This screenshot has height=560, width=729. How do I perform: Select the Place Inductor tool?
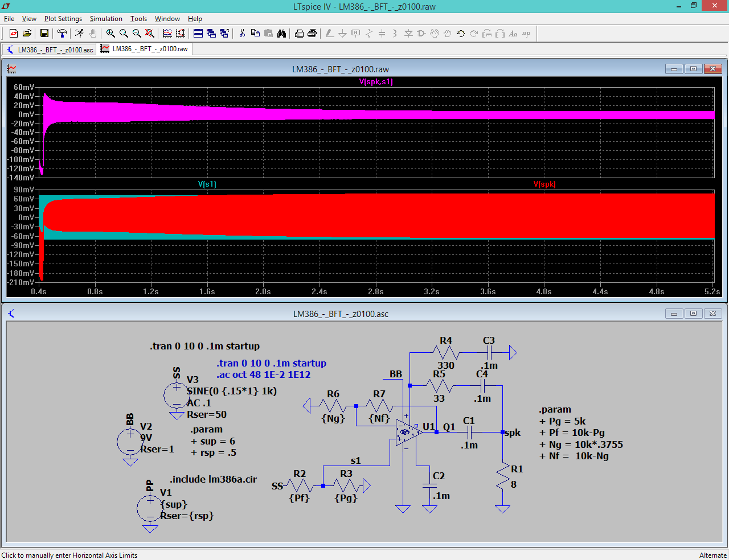point(395,34)
